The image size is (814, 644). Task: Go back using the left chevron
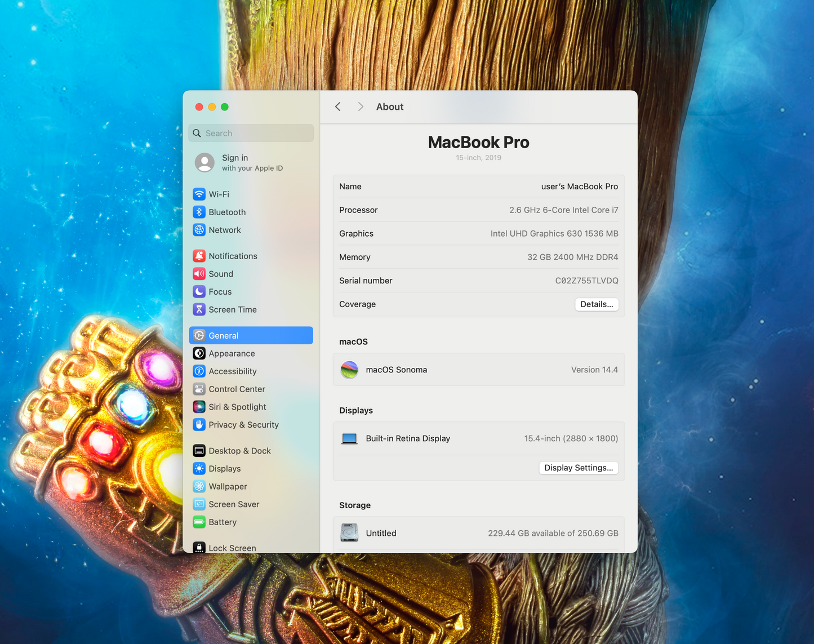pos(338,107)
